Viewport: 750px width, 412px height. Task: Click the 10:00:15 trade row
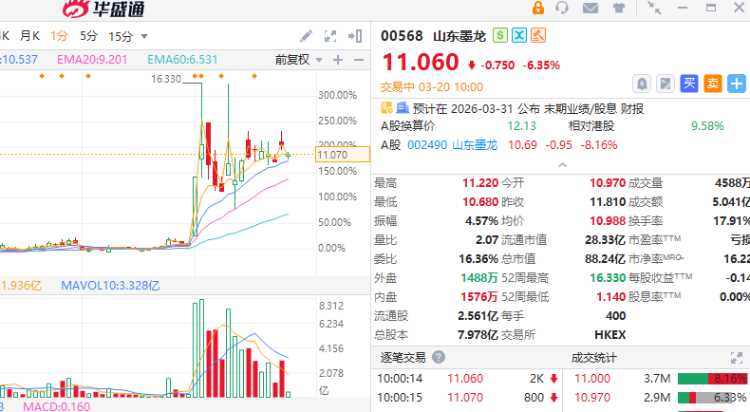tap(468, 398)
